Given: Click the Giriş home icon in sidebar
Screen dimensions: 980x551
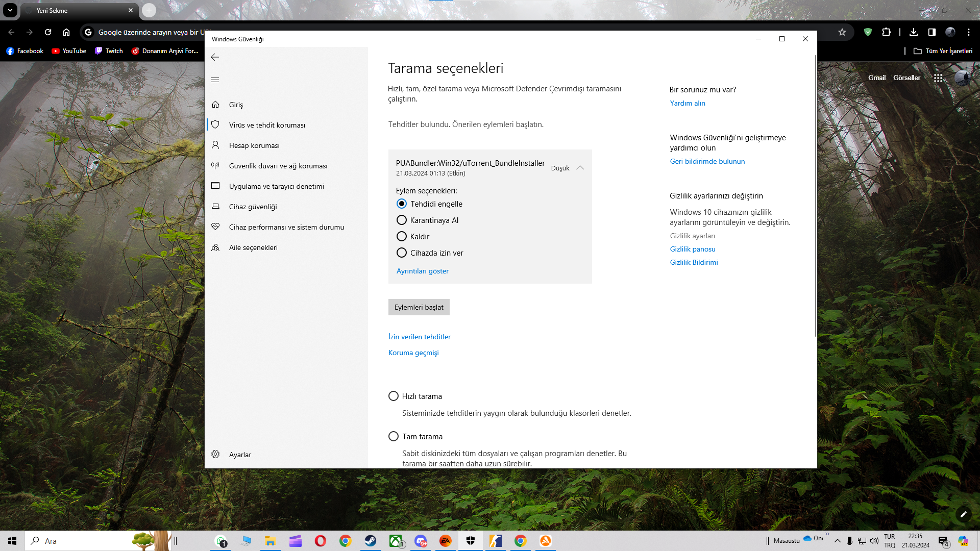Looking at the screenshot, I should tap(215, 104).
